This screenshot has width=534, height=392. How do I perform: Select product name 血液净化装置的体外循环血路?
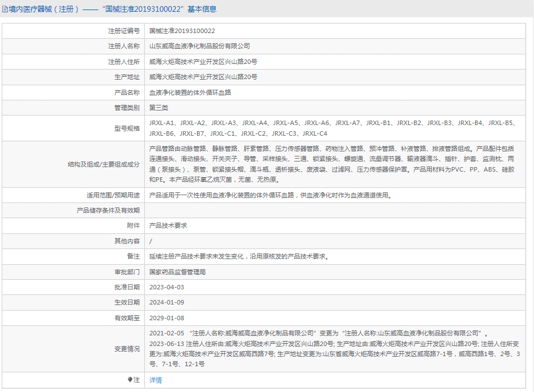(x=190, y=92)
